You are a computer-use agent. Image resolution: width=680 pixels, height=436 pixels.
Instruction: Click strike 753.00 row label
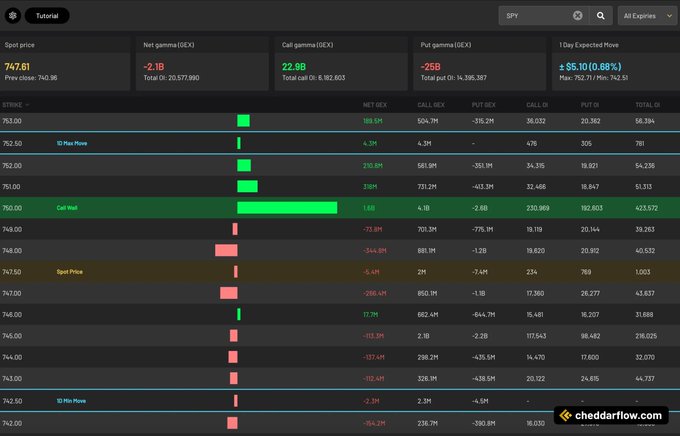point(12,121)
